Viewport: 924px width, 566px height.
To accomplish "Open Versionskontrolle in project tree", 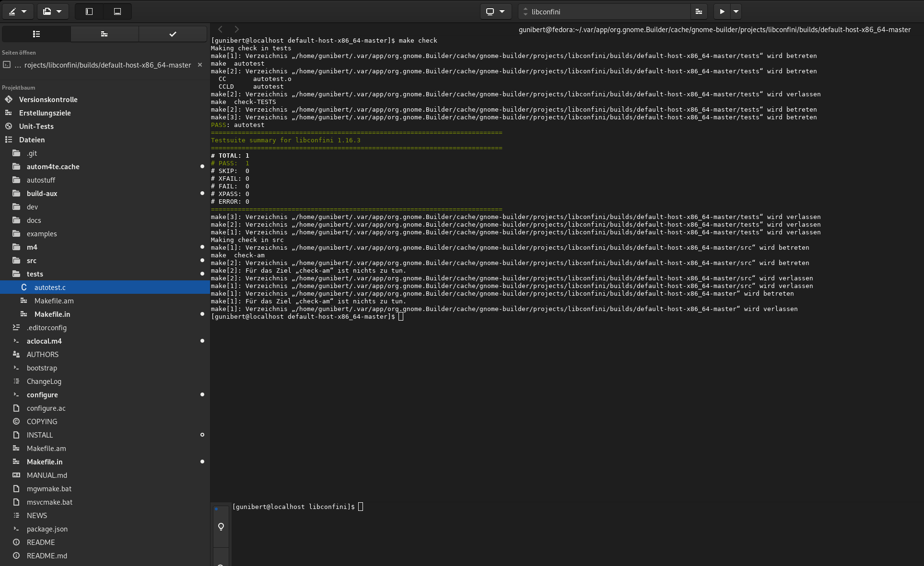I will (48, 99).
